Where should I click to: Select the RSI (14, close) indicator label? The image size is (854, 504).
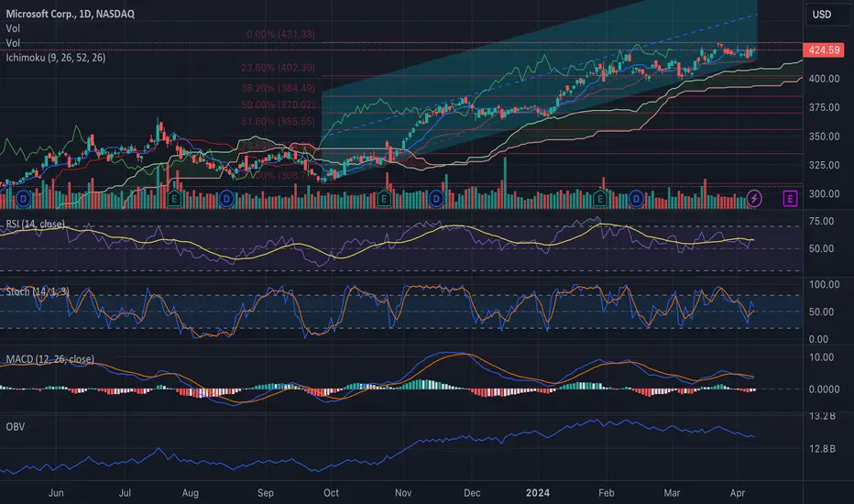coord(35,224)
